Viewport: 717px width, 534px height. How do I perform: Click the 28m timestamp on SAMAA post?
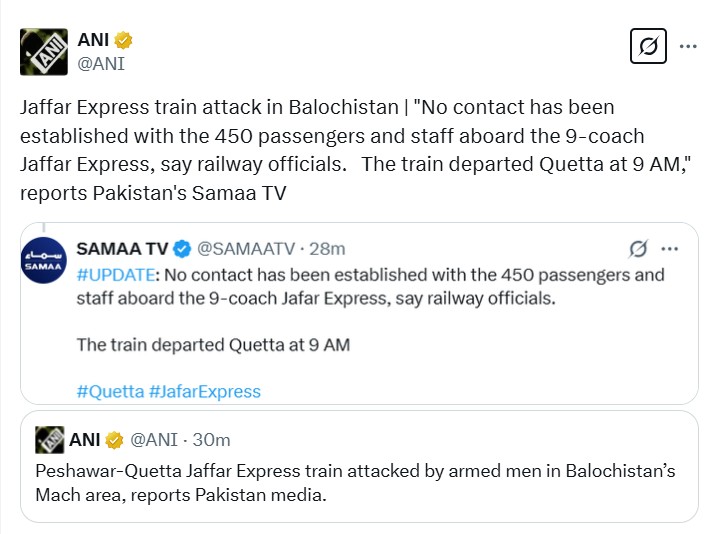[x=329, y=248]
